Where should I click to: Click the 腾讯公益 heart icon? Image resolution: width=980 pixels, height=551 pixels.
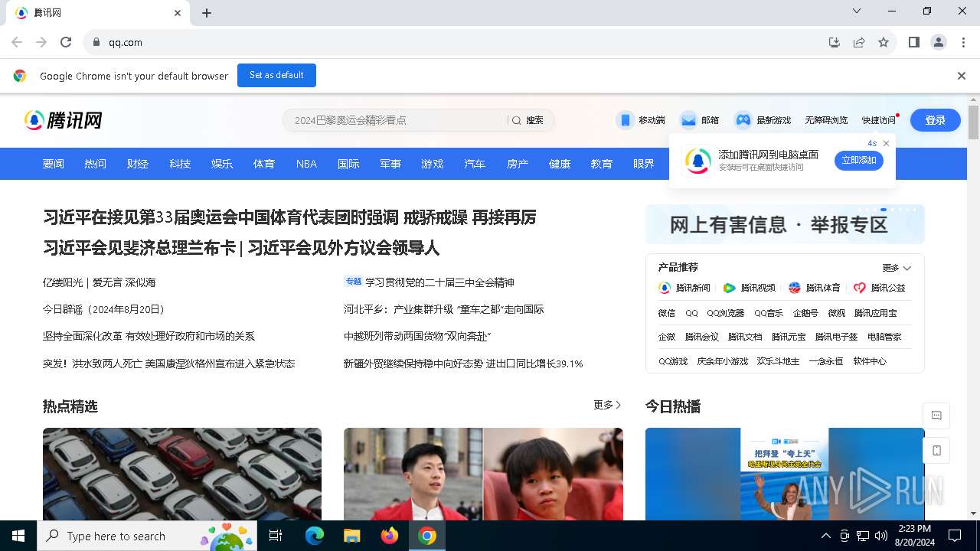coord(860,288)
